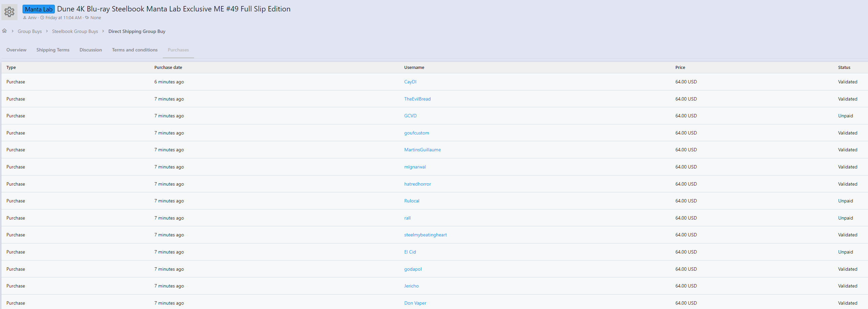Click 'Purchase' type cell in steelmybeatingheart row
868x309 pixels.
15,235
